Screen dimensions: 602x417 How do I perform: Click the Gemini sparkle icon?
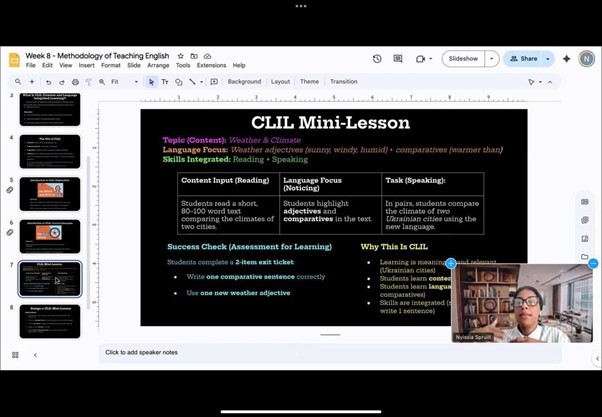(x=566, y=59)
